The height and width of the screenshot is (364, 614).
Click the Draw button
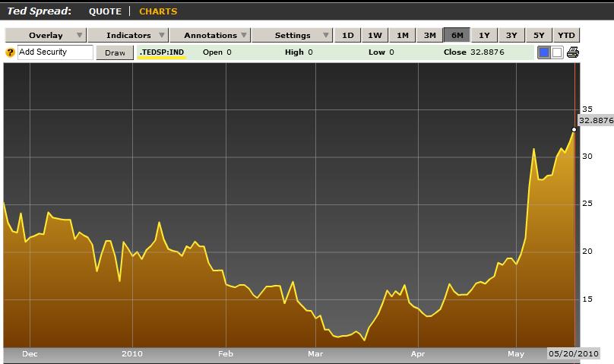[x=115, y=53]
